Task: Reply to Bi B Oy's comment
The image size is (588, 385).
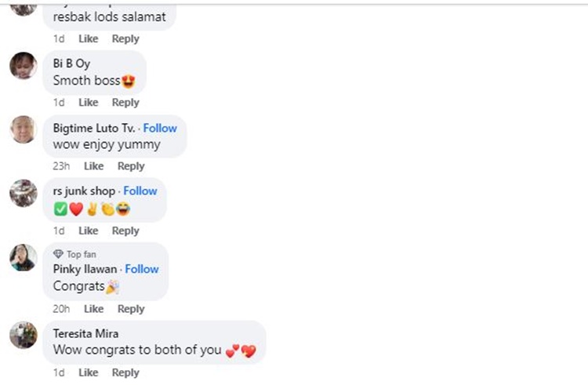Action: [x=125, y=103]
